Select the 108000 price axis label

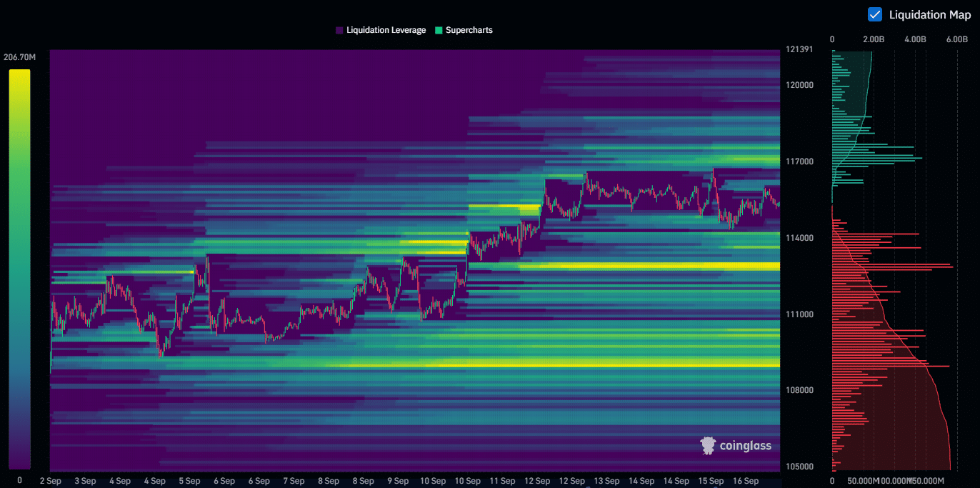pyautogui.click(x=799, y=390)
